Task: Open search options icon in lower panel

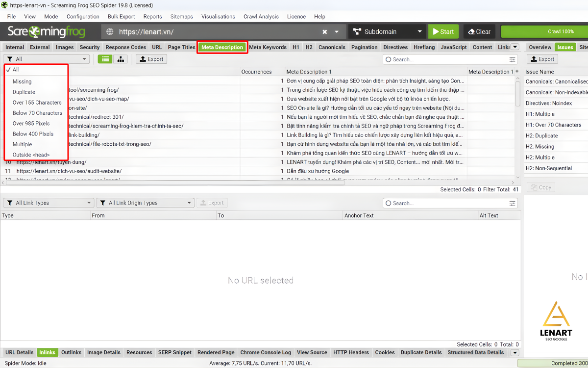Action: click(513, 203)
